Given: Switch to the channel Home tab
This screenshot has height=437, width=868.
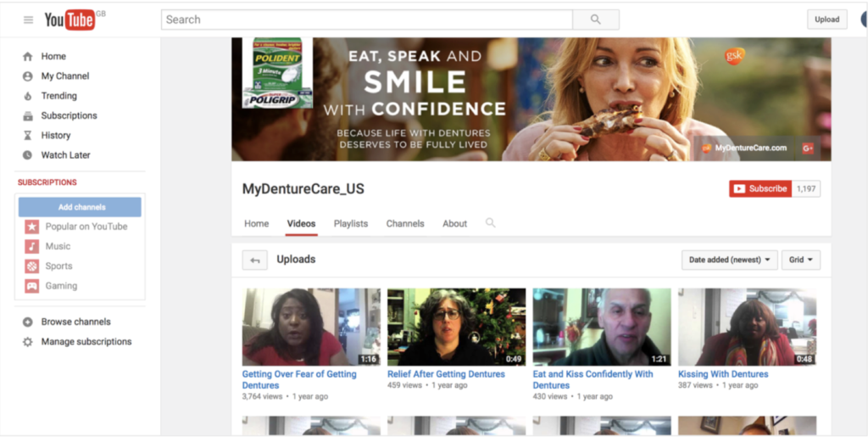Looking at the screenshot, I should point(256,224).
